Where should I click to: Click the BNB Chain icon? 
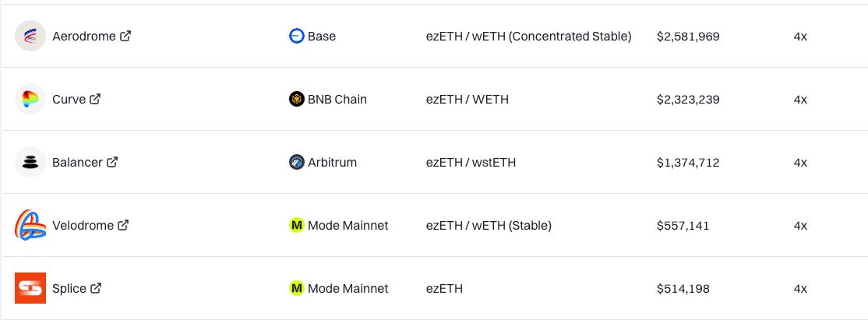(297, 99)
